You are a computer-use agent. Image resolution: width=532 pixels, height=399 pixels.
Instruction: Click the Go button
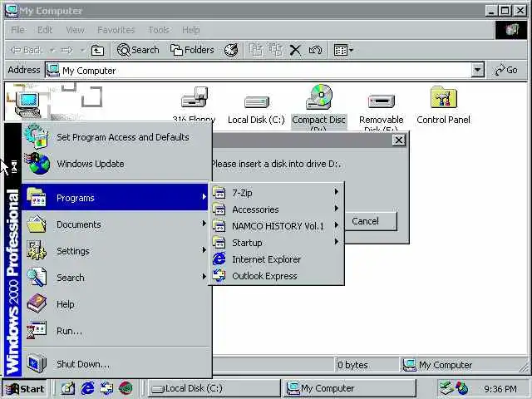point(506,70)
